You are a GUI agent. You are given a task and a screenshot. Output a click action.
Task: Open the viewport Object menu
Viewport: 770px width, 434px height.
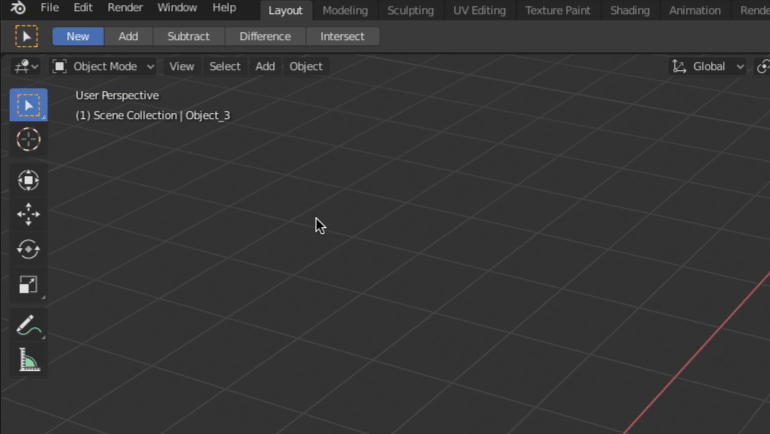306,66
